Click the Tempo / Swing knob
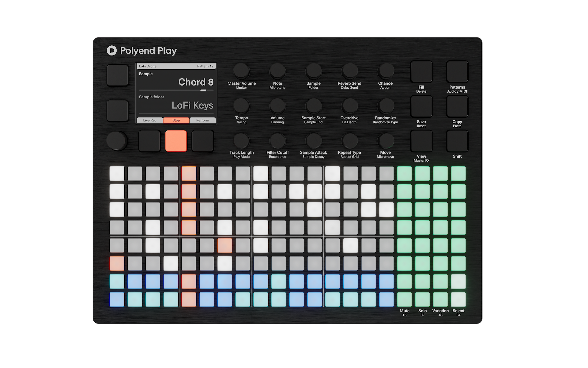588x368 pixels. (241, 106)
